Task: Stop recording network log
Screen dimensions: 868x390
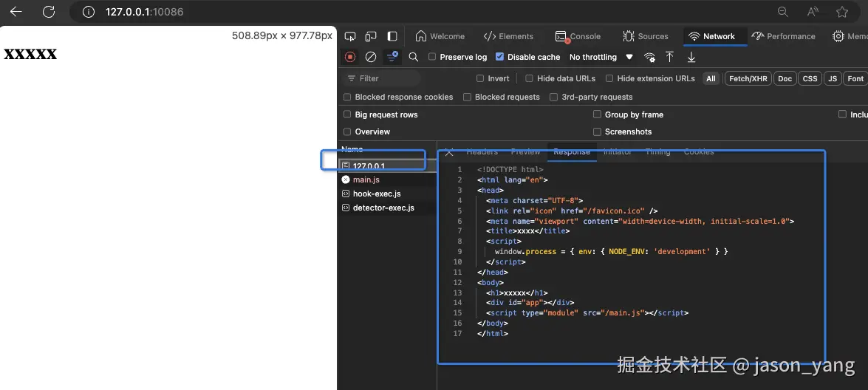Action: (x=350, y=57)
